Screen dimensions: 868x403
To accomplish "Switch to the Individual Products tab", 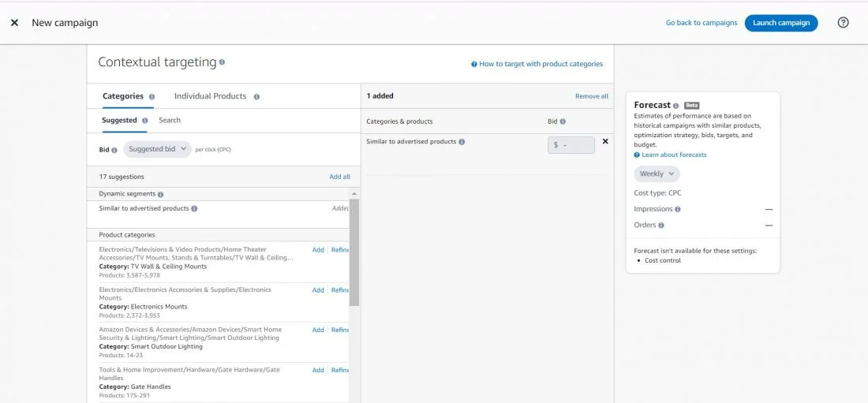I will [x=210, y=96].
